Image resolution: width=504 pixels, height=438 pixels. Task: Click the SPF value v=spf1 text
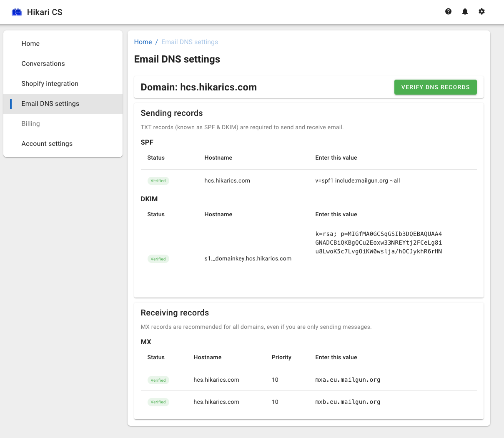click(x=357, y=181)
